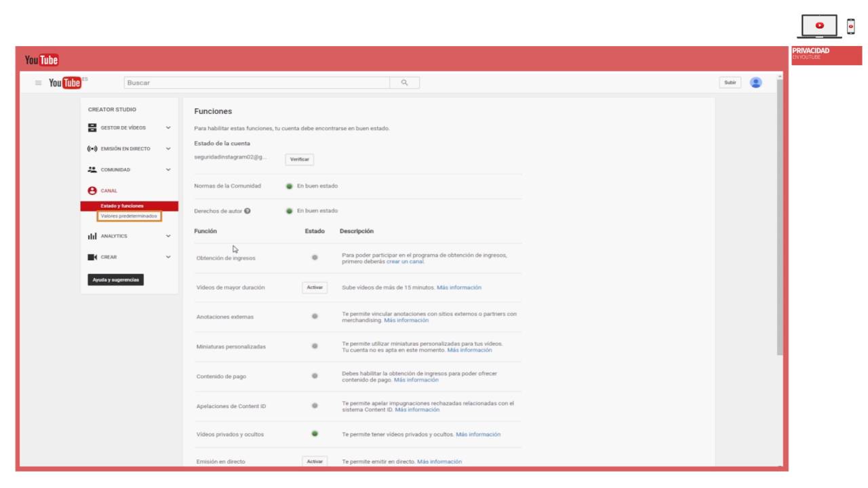Open the crear un canal link
868x488 pixels.
pos(408,262)
